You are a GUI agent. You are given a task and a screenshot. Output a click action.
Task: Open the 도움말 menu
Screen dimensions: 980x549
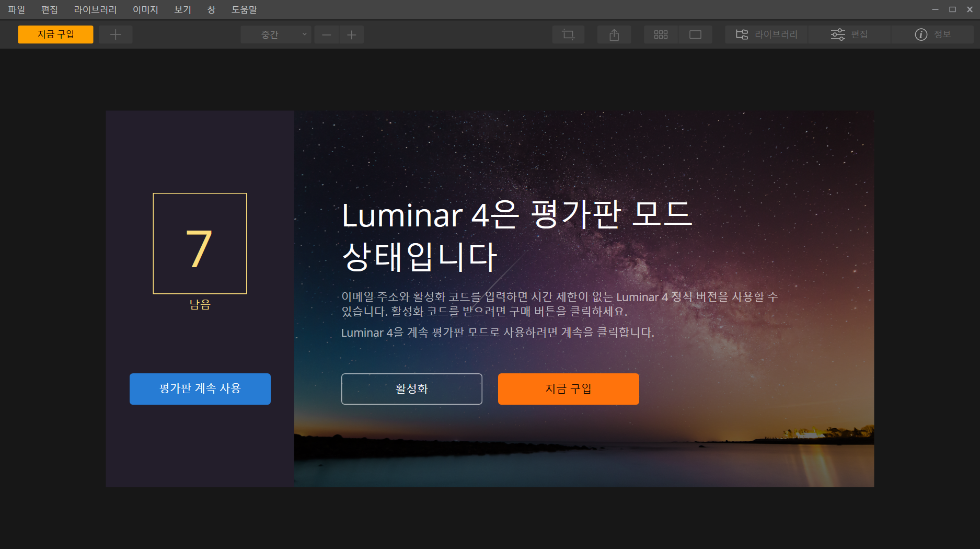pos(244,9)
